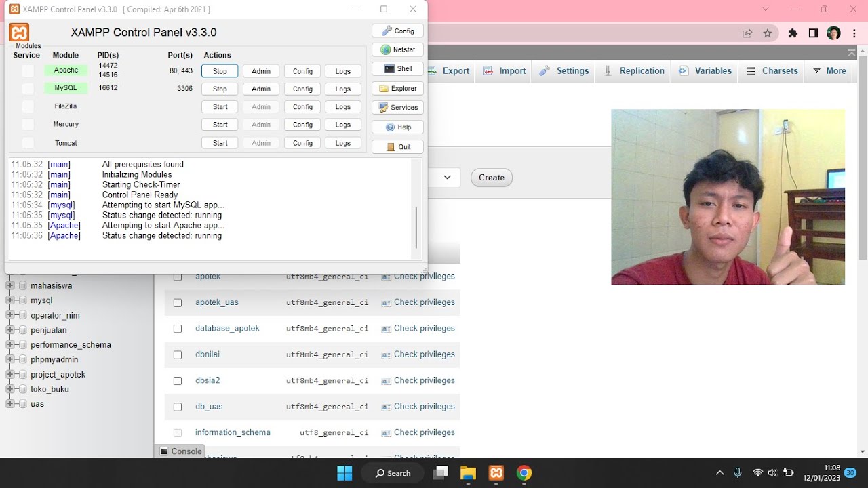Toggle Mercury service checkbox

pyautogui.click(x=28, y=124)
